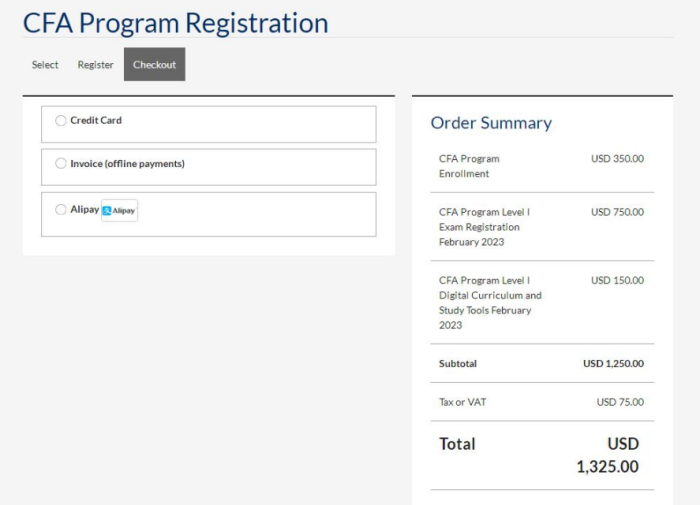Click the Alipay logo icon
Screen dimensions: 700x505
coord(119,210)
